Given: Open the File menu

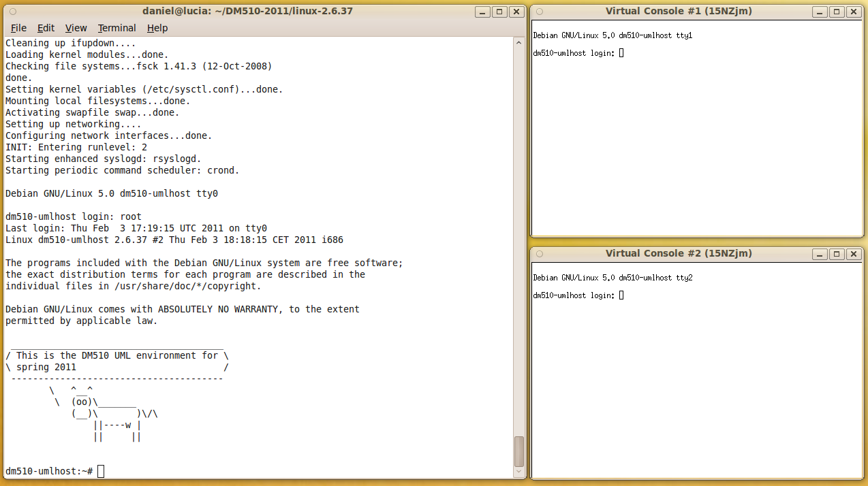Looking at the screenshot, I should pos(18,28).
